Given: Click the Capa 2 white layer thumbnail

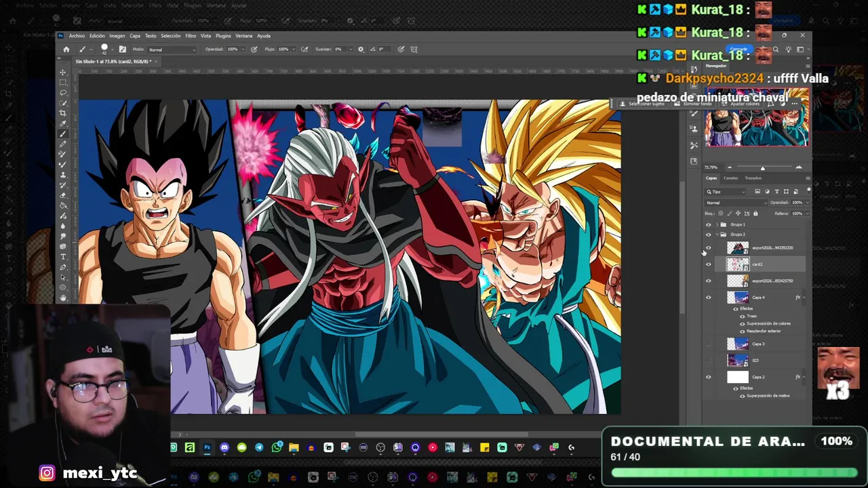Looking at the screenshot, I should 737,378.
